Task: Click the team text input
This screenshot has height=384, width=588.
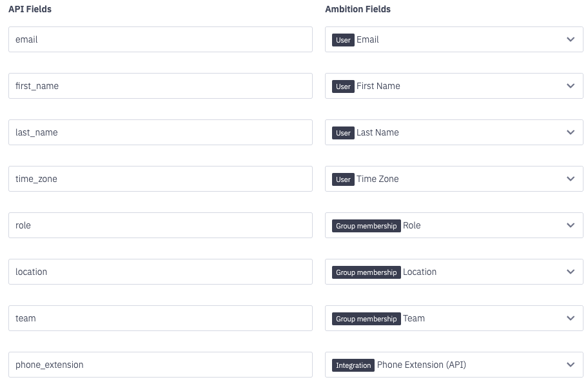Action: pyautogui.click(x=160, y=318)
